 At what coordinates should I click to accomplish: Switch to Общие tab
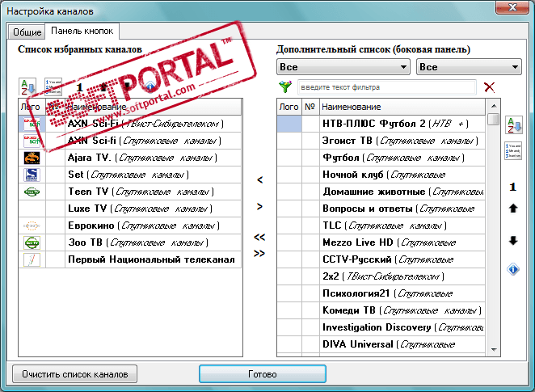[x=27, y=32]
